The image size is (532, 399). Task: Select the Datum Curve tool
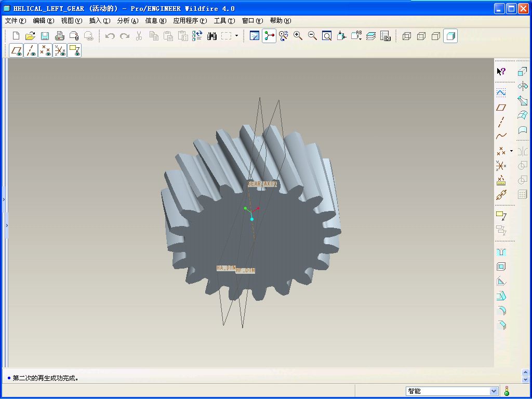pyautogui.click(x=501, y=137)
